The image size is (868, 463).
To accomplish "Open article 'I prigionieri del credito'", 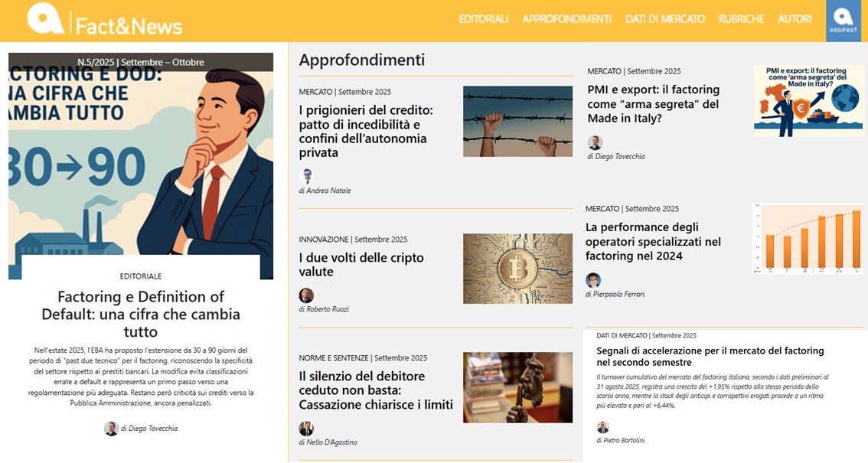I will point(366,131).
